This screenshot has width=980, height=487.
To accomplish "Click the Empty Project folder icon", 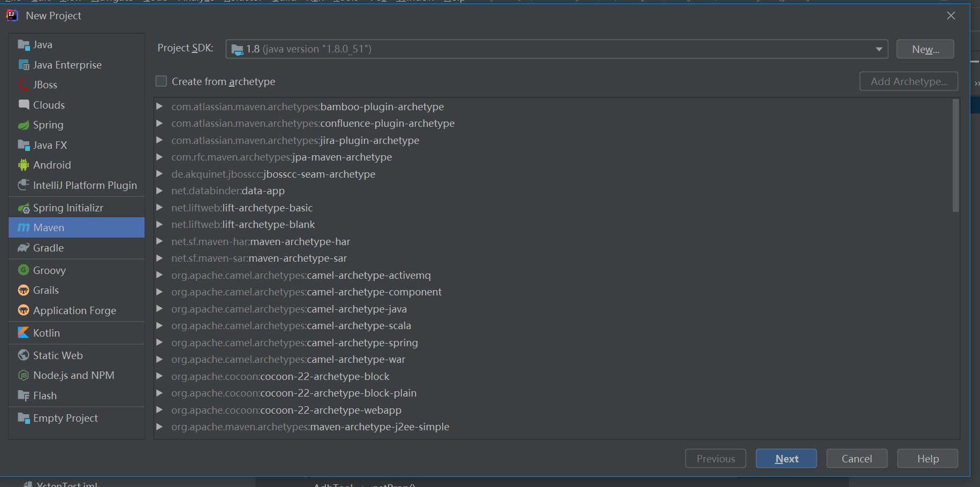I will [x=24, y=418].
